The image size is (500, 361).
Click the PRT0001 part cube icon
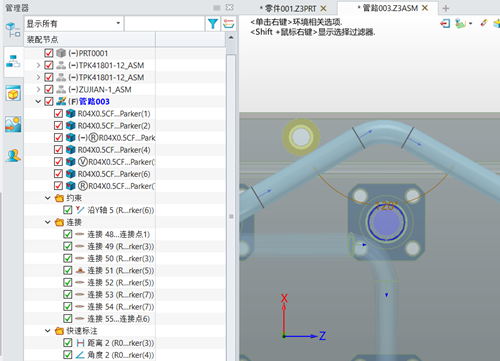61,53
